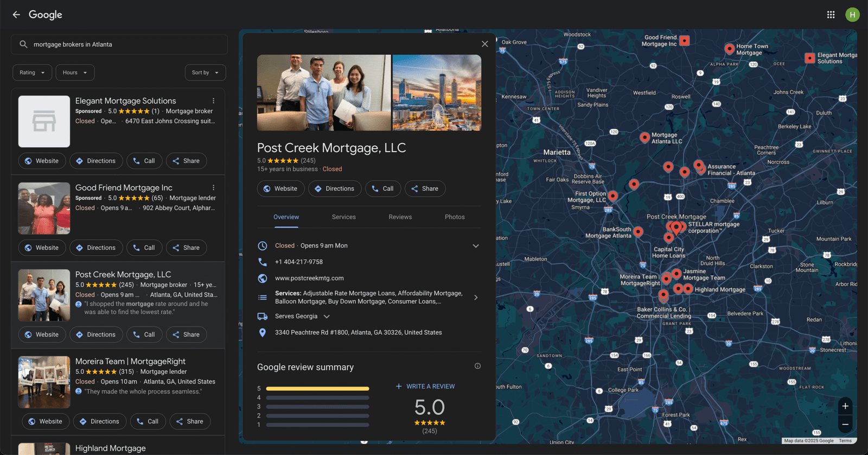Expand the opening hours chevron
This screenshot has height=455, width=868.
point(476,246)
